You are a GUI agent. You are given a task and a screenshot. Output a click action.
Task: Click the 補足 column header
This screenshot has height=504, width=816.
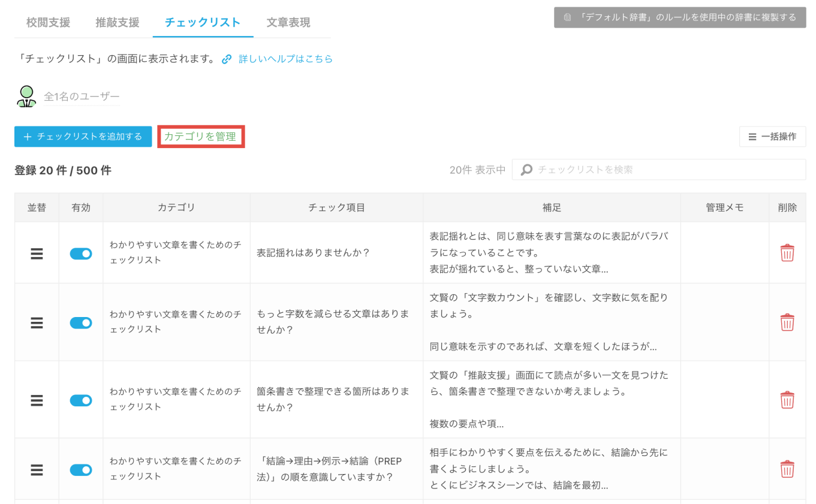pyautogui.click(x=552, y=207)
